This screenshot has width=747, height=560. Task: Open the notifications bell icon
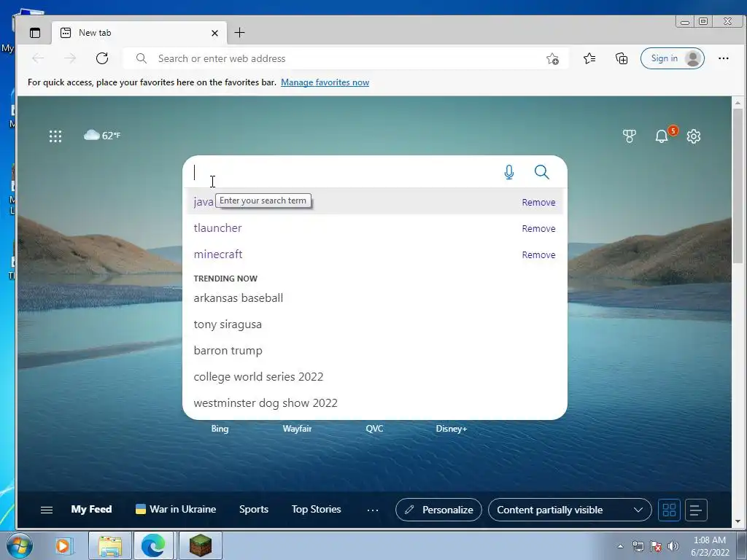[662, 136]
